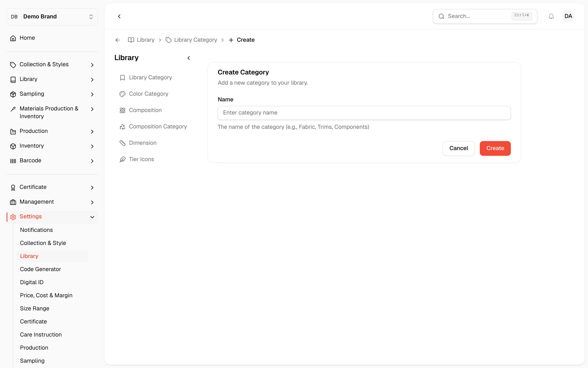The image size is (588, 368).
Task: Collapse the Library panel chevron
Action: [189, 58]
